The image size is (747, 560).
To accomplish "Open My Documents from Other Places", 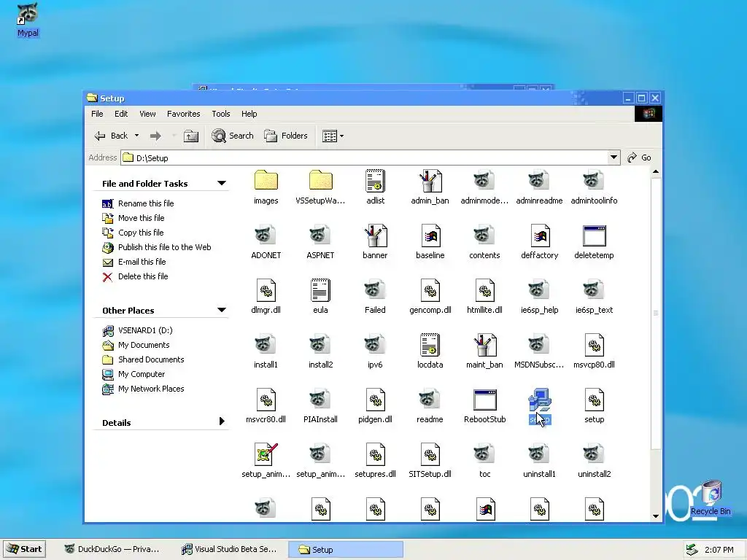I will point(144,345).
